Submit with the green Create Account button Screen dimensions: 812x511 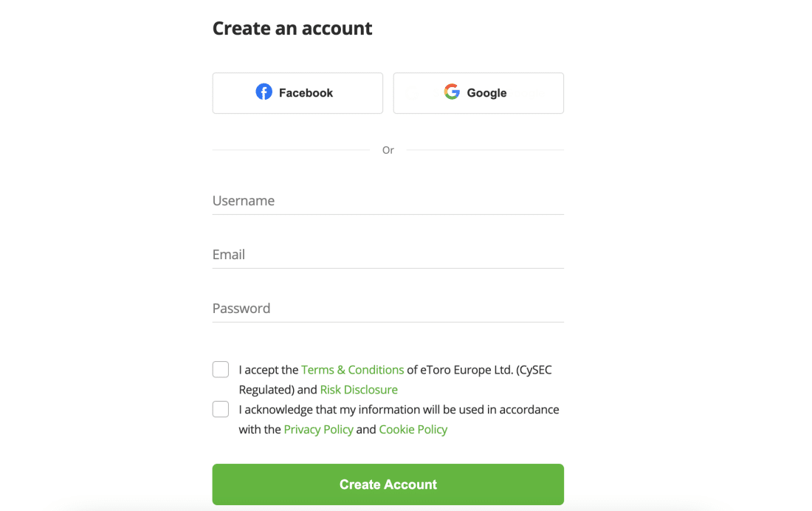(x=388, y=484)
